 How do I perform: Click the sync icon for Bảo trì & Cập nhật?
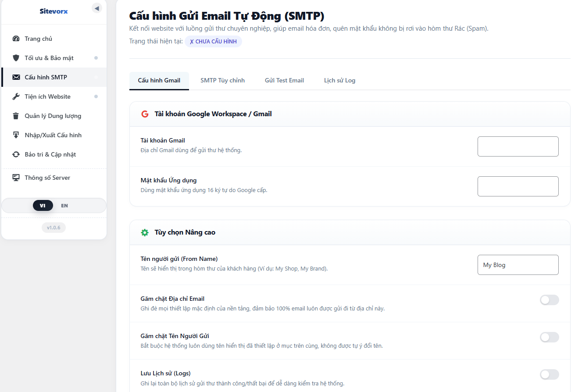coord(16,154)
